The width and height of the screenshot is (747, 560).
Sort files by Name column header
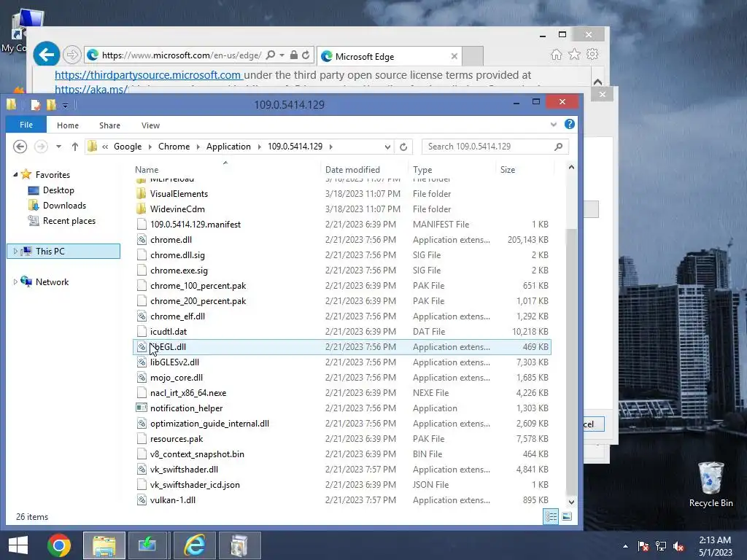tap(146, 169)
